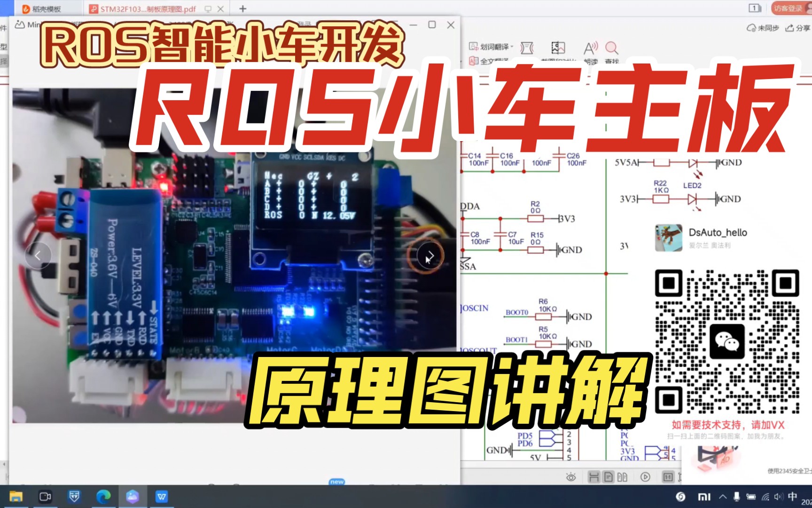
Task: Click the WeChat QR code image
Action: [727, 341]
